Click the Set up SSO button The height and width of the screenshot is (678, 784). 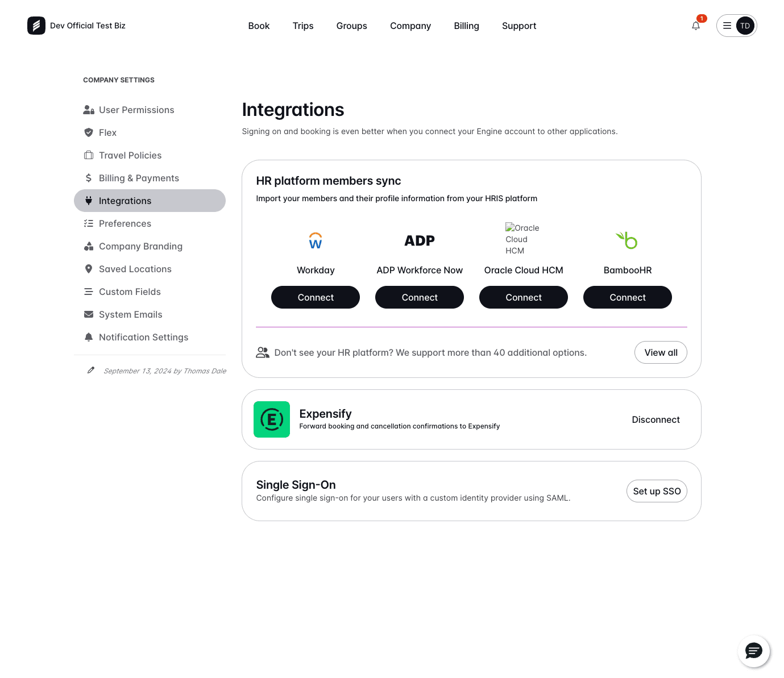[x=657, y=491]
